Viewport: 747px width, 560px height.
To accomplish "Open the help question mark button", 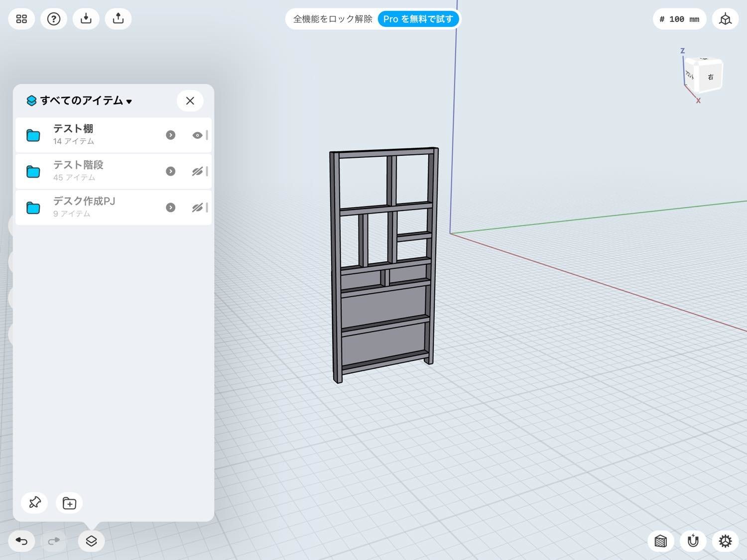I will point(54,19).
